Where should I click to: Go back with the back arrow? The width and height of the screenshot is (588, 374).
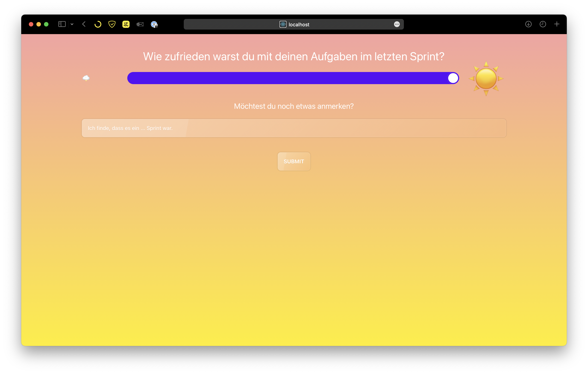(84, 24)
